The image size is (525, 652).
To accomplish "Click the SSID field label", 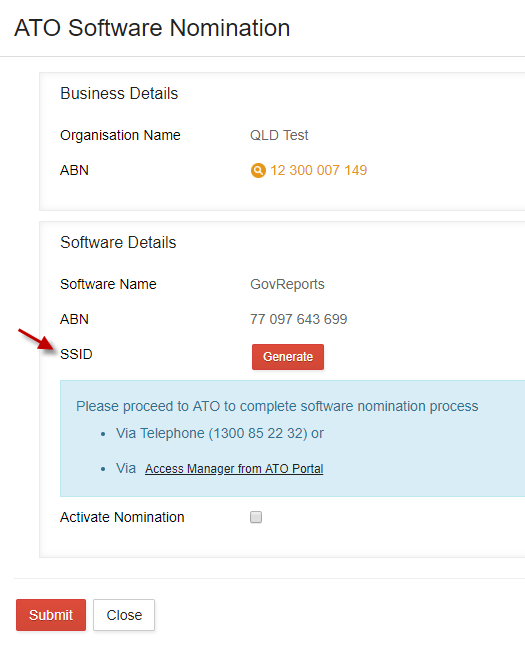I will (76, 354).
